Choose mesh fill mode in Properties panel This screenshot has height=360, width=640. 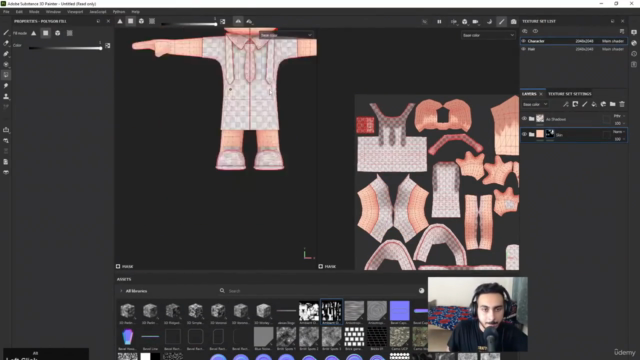58,33
